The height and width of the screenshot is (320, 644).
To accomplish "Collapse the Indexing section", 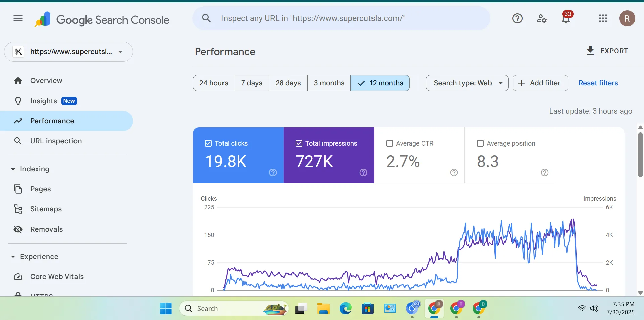I will tap(13, 169).
